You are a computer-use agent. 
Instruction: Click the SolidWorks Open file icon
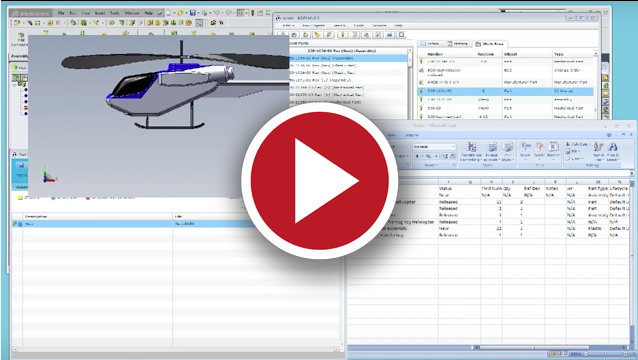click(x=180, y=13)
